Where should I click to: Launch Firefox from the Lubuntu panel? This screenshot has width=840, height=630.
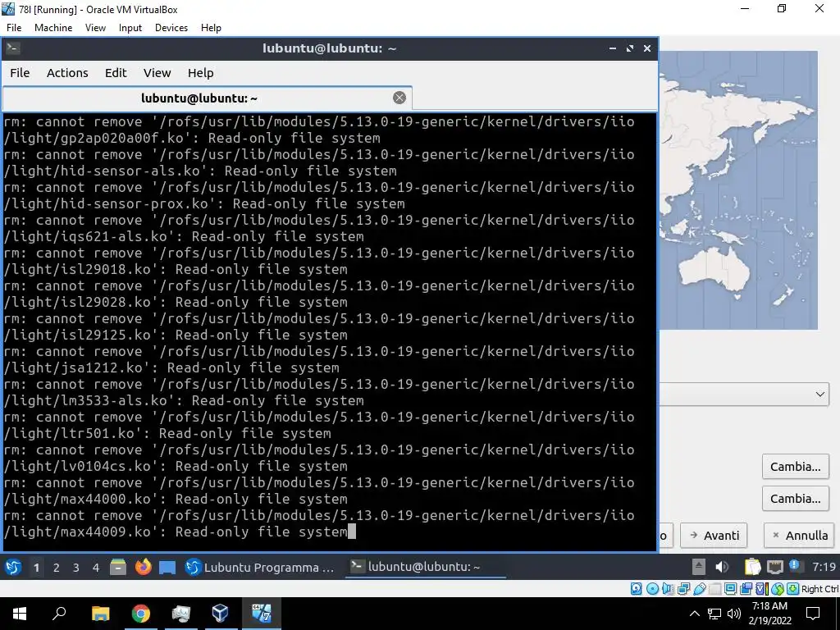pos(143,567)
